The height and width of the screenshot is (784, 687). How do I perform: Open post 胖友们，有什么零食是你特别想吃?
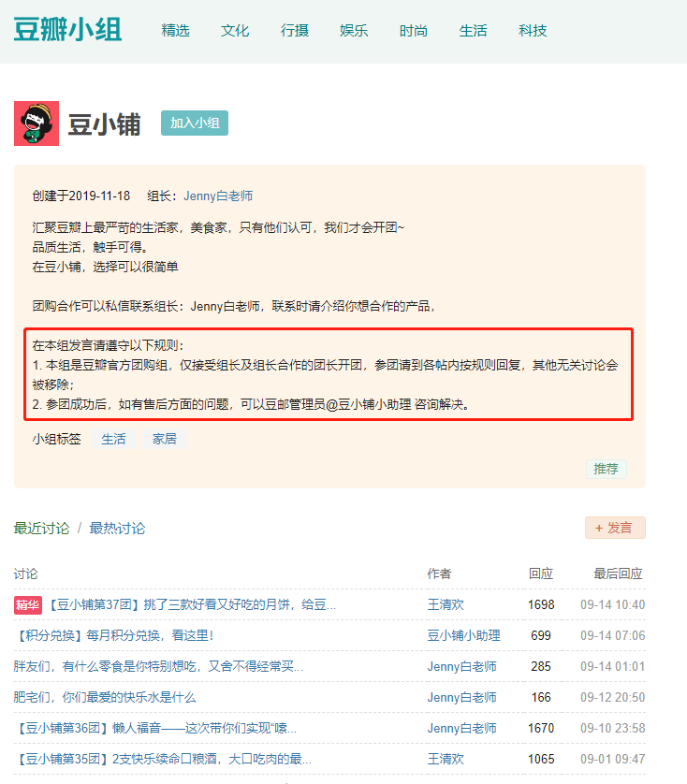pyautogui.click(x=158, y=666)
